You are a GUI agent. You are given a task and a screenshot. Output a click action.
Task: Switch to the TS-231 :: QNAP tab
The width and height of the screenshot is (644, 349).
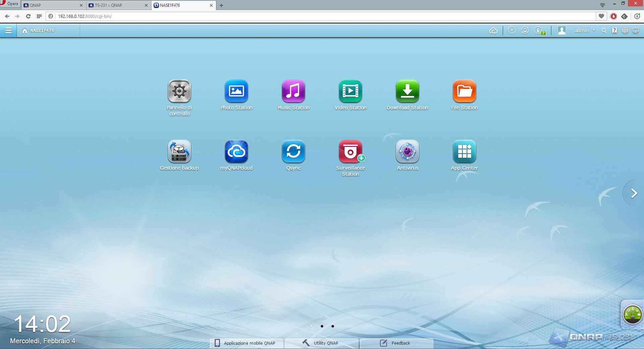pos(117,5)
